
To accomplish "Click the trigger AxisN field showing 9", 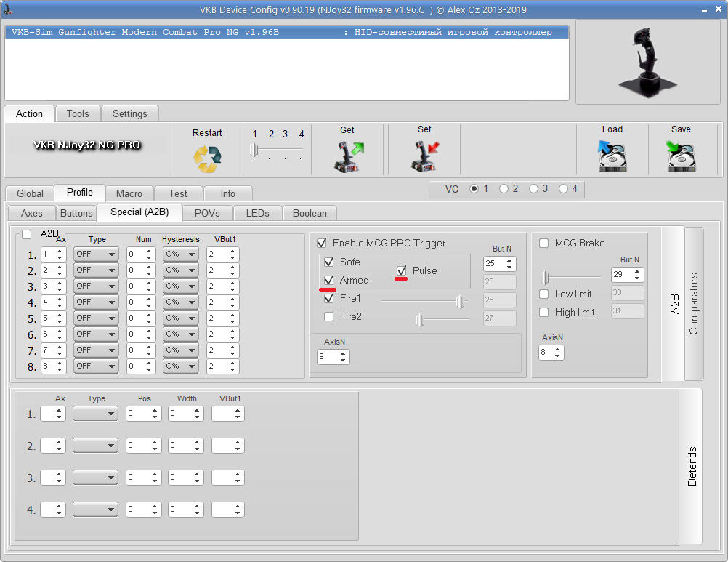I will (x=333, y=357).
